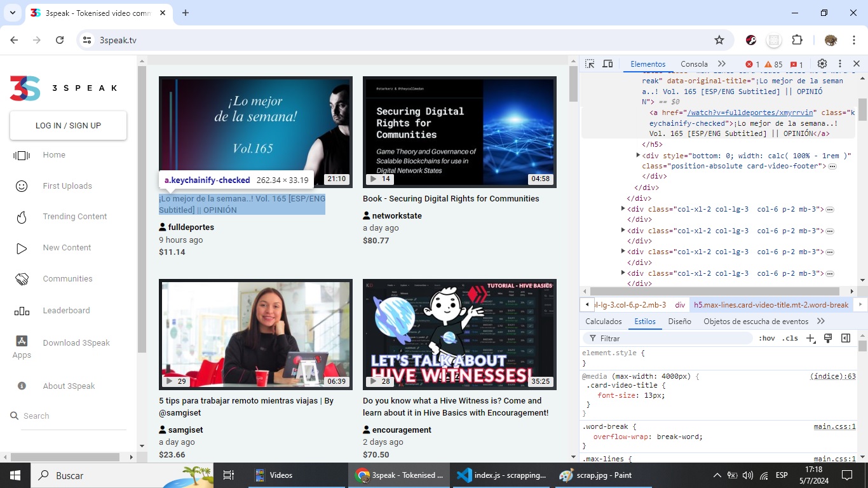Click the new style rule plus icon
The width and height of the screenshot is (868, 488).
tap(810, 339)
